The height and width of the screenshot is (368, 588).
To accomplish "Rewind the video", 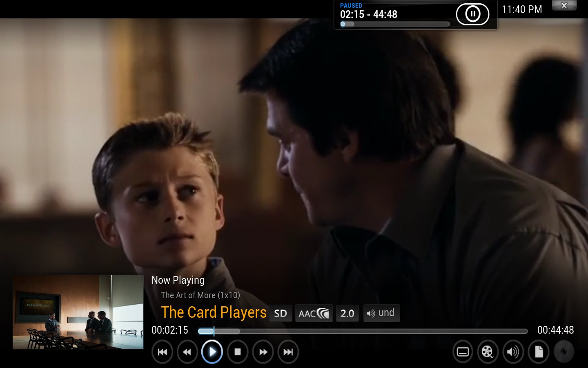I will click(x=187, y=352).
